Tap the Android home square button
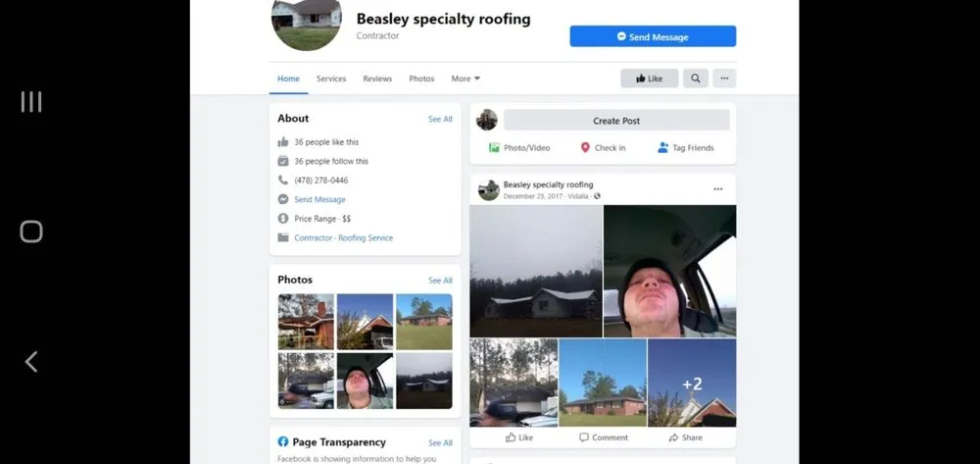 coord(31,232)
